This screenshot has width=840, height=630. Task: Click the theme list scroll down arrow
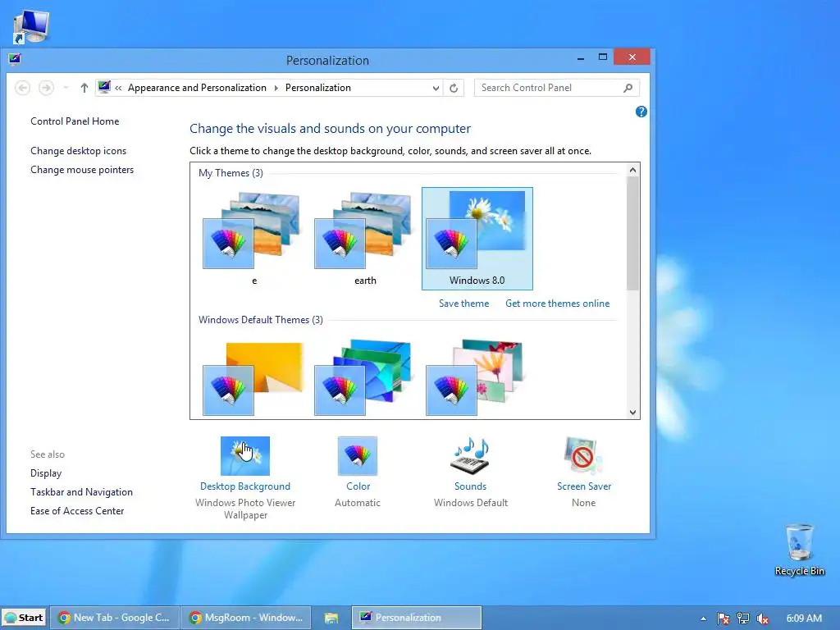(632, 412)
